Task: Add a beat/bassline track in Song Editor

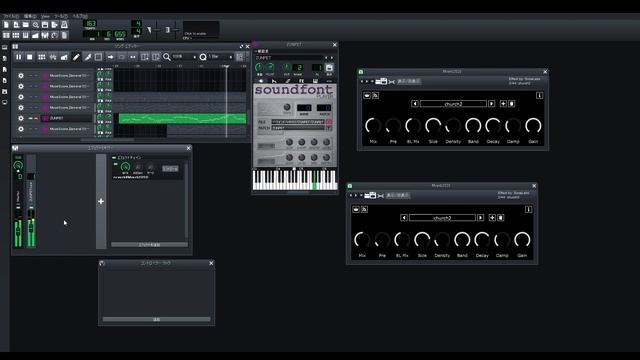Action: pyautogui.click(x=42, y=57)
